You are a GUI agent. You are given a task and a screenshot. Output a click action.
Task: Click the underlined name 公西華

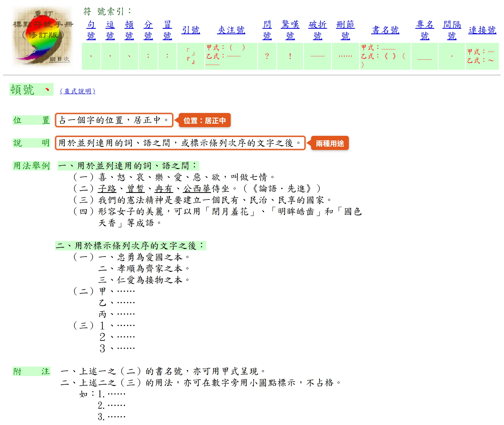(197, 189)
